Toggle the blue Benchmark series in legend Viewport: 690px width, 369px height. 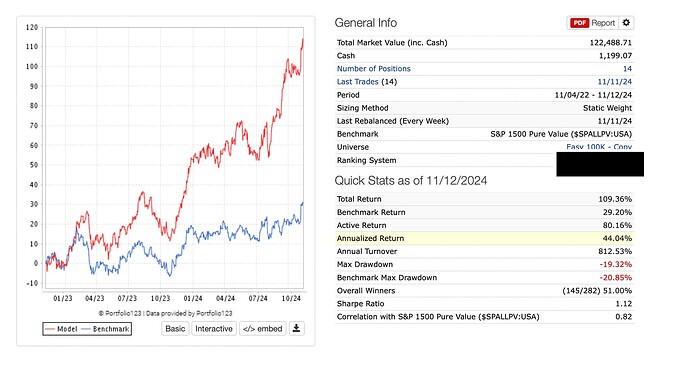click(106, 329)
